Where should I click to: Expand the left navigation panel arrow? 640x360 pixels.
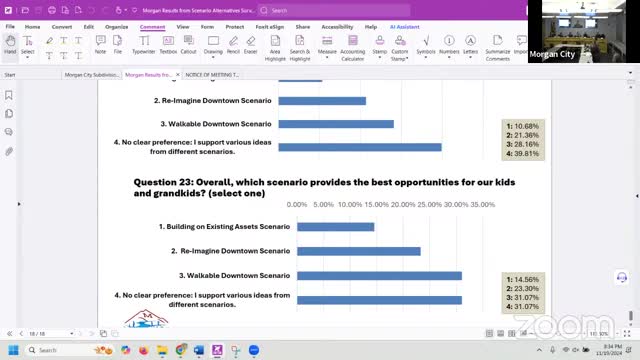(x=19, y=204)
